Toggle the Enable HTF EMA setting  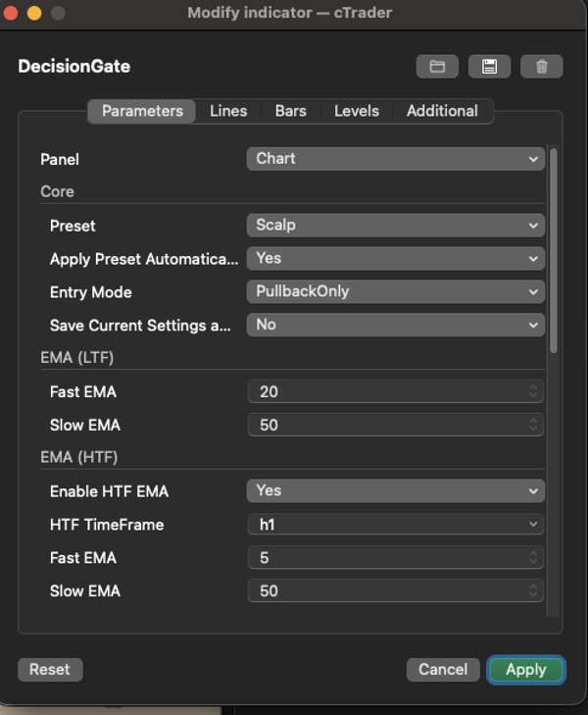395,490
